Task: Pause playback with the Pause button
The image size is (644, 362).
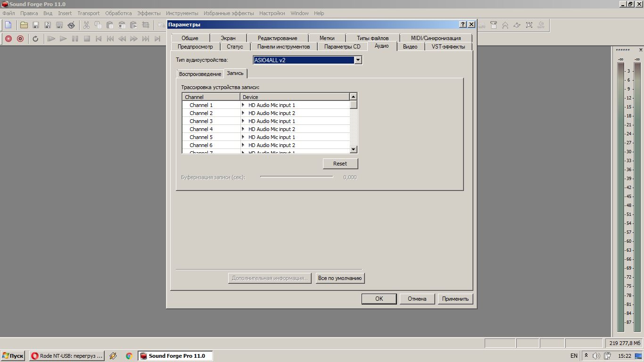Action: pyautogui.click(x=75, y=39)
